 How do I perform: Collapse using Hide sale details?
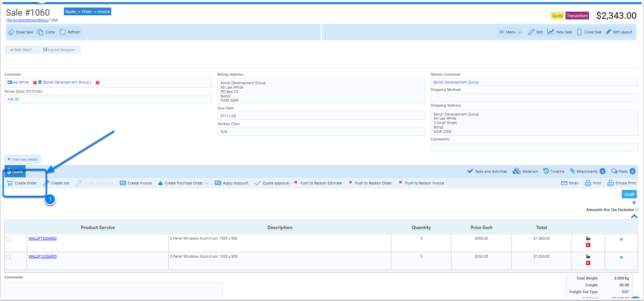(23, 159)
